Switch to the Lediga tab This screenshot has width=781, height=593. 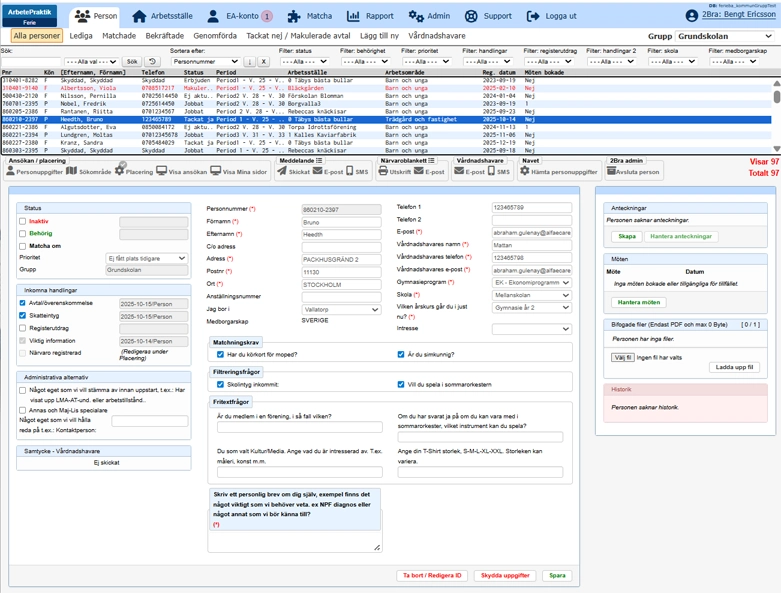pyautogui.click(x=81, y=36)
